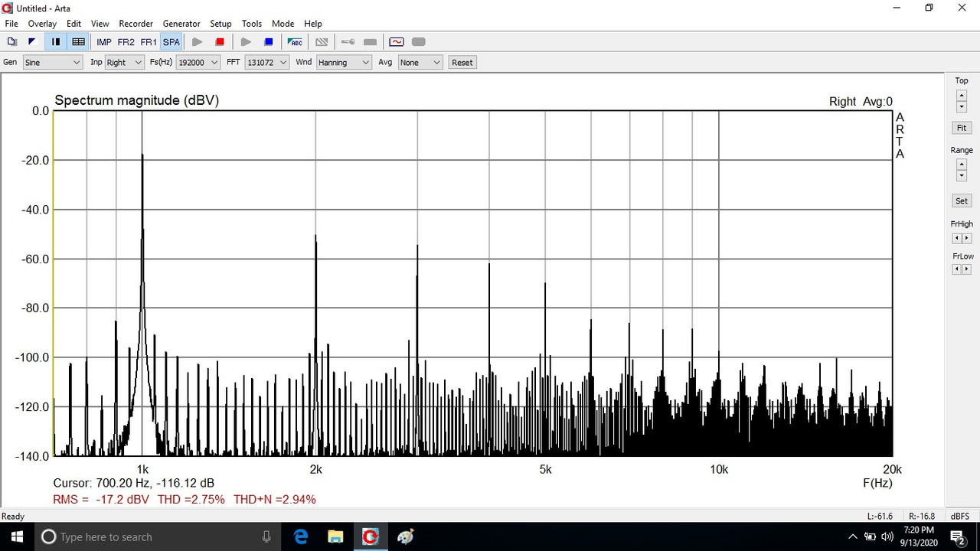Viewport: 980px width, 551px height.
Task: Open the Setup menu
Action: click(220, 24)
